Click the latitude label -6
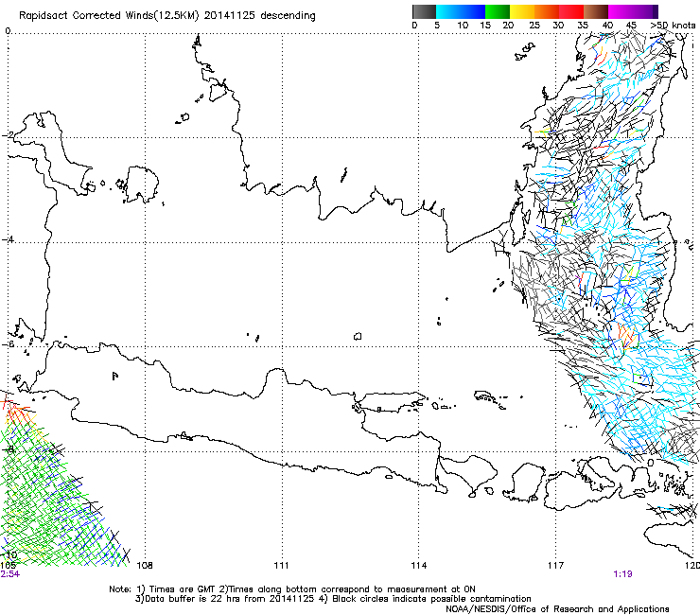 pyautogui.click(x=8, y=343)
